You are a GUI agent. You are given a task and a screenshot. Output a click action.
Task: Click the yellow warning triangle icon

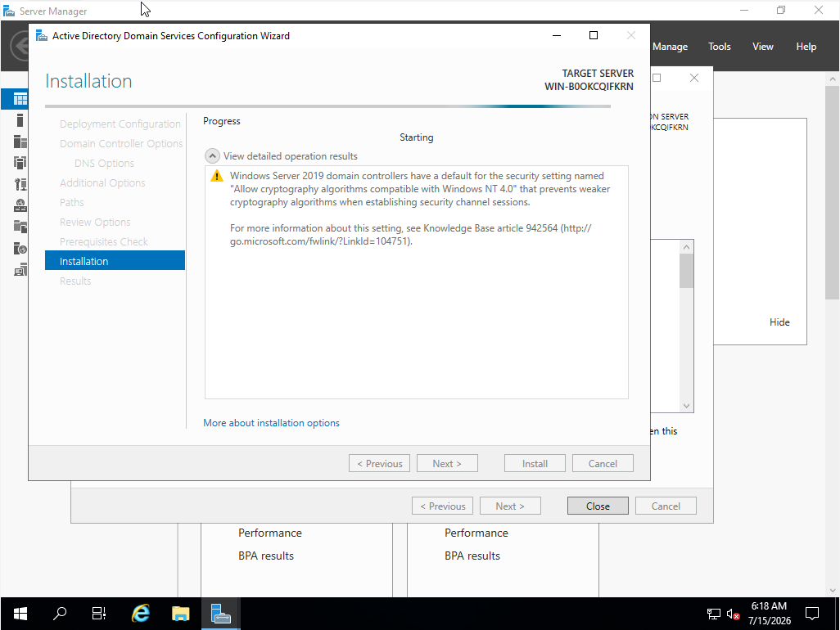coord(216,176)
